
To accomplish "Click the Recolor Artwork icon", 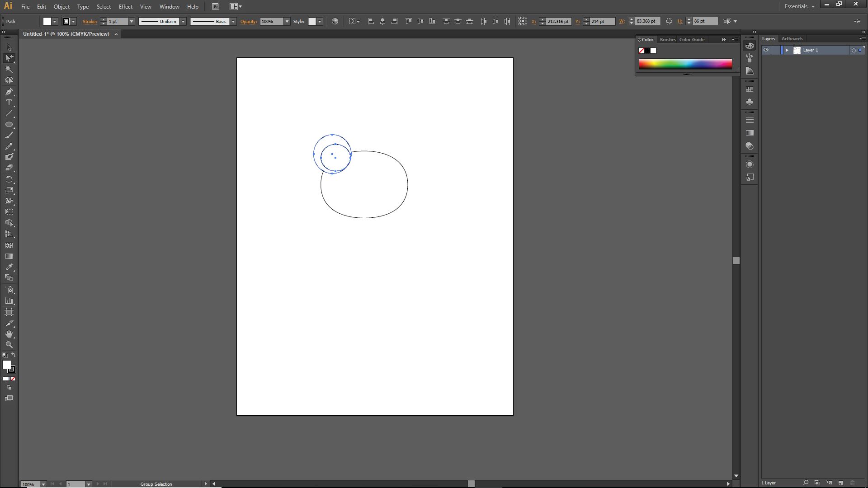I will (x=335, y=21).
